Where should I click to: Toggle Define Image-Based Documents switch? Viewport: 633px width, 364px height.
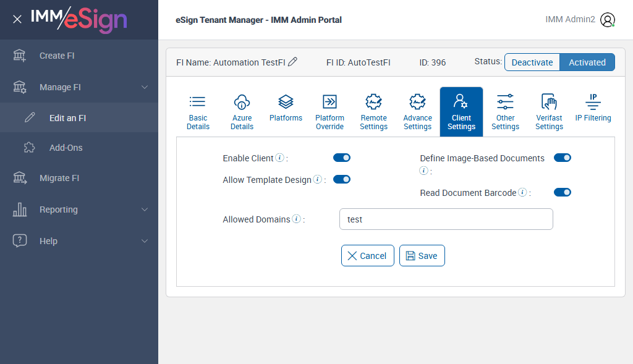(563, 158)
